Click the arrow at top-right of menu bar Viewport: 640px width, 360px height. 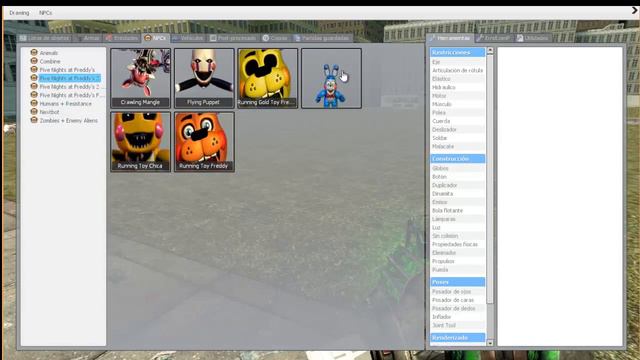[x=635, y=11]
